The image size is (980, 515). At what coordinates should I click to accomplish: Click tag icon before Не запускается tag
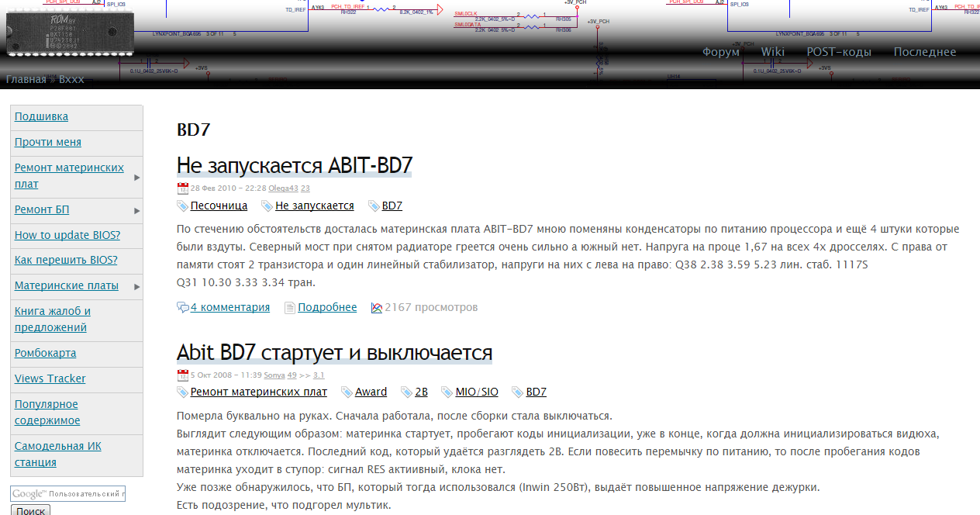tap(267, 206)
